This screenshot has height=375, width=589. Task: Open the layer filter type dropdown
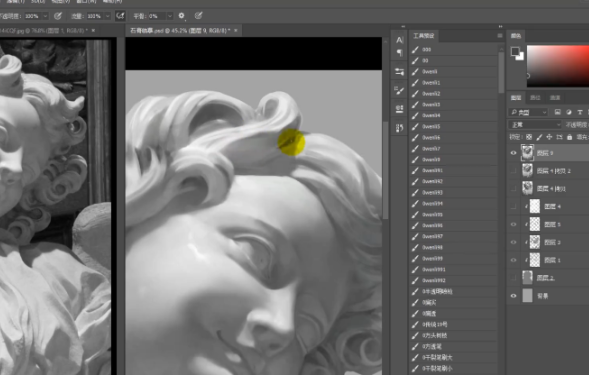point(529,112)
